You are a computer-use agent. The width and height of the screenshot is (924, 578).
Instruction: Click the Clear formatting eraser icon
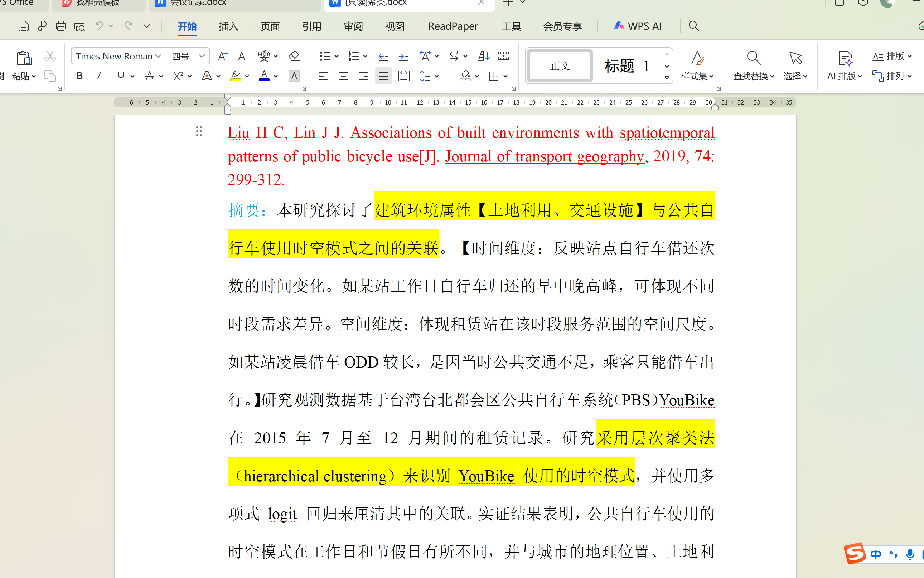click(294, 56)
